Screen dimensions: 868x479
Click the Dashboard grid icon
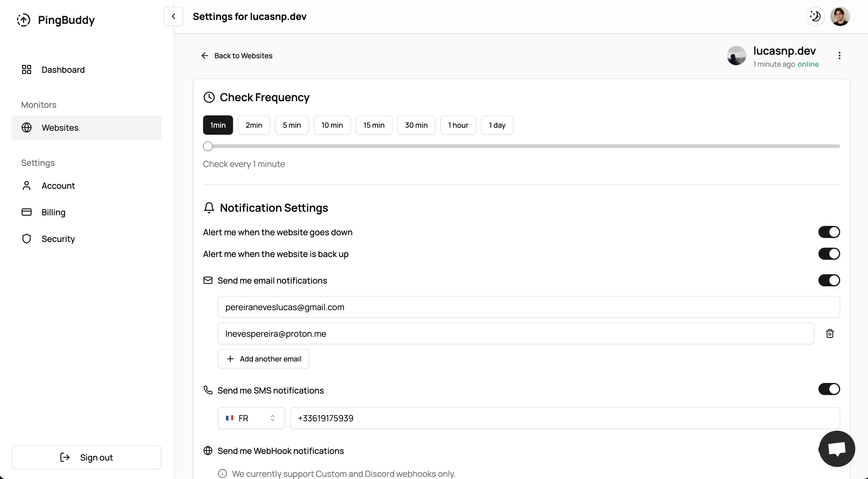tap(26, 70)
